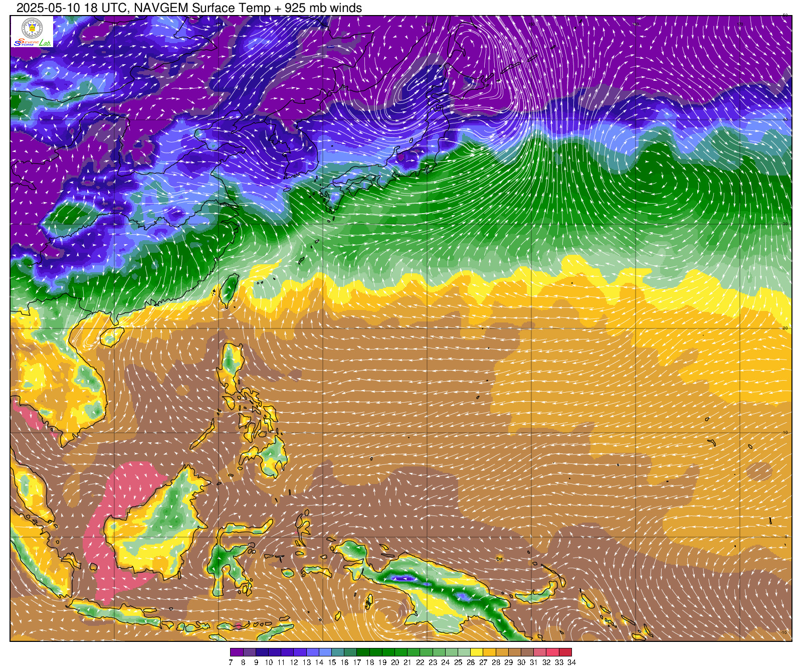Click the dark green swatch between 17 and 18
The image size is (802, 672).
click(x=363, y=652)
